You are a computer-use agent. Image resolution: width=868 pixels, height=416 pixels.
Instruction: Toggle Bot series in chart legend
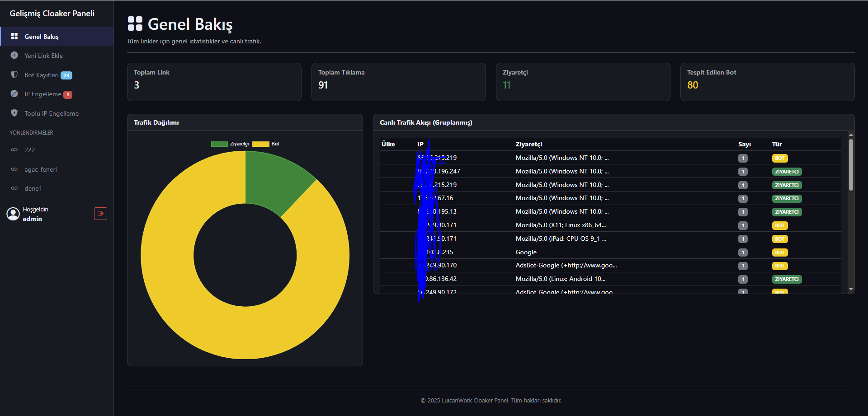pos(266,144)
